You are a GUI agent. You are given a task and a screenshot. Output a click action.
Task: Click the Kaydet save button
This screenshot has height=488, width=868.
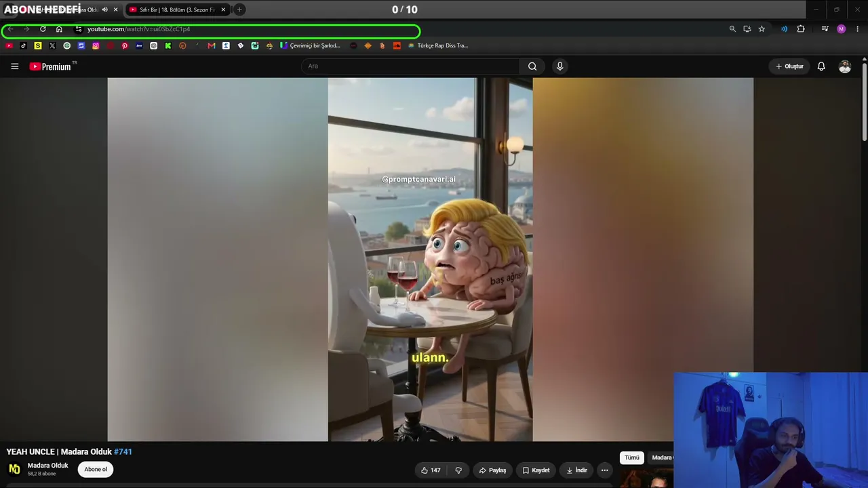coord(536,470)
